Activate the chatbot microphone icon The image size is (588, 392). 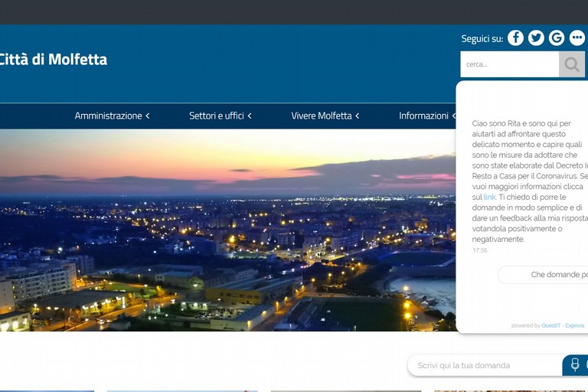point(575,364)
